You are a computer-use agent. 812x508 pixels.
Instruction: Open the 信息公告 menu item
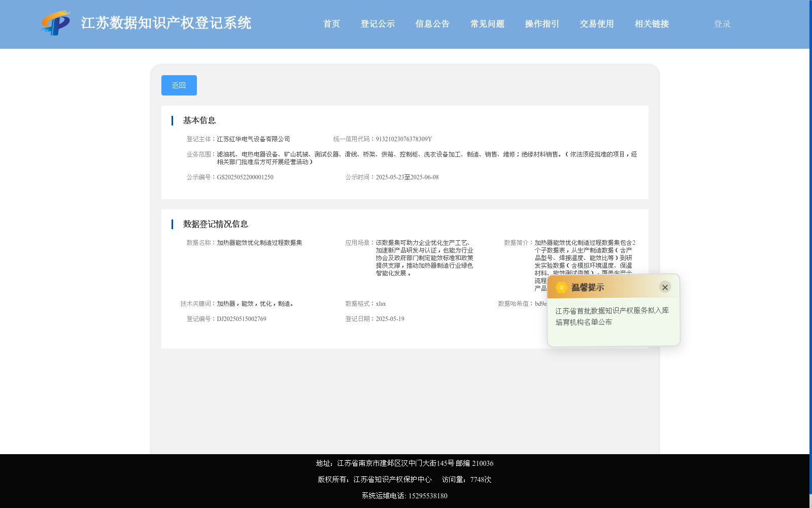click(x=432, y=24)
